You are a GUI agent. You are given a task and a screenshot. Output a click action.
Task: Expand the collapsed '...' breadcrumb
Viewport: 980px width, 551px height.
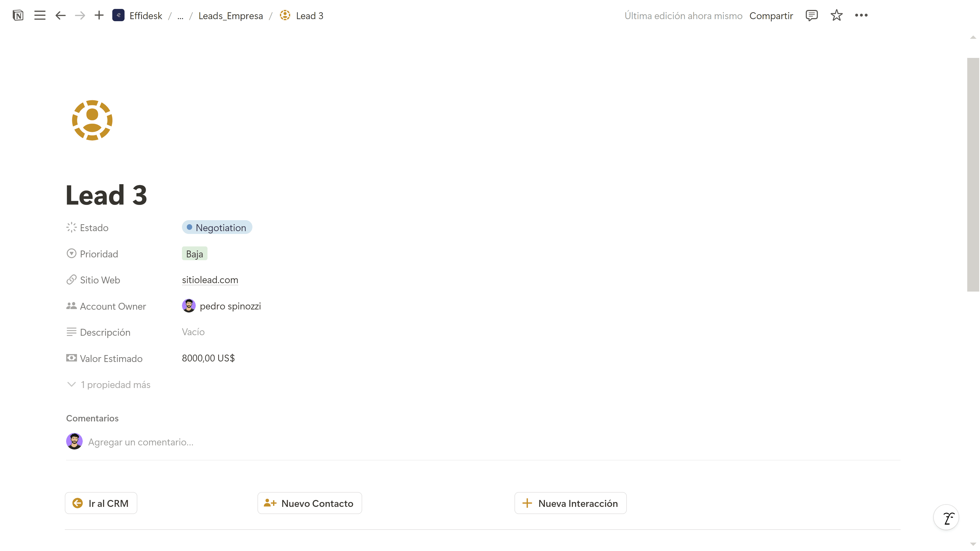click(180, 16)
